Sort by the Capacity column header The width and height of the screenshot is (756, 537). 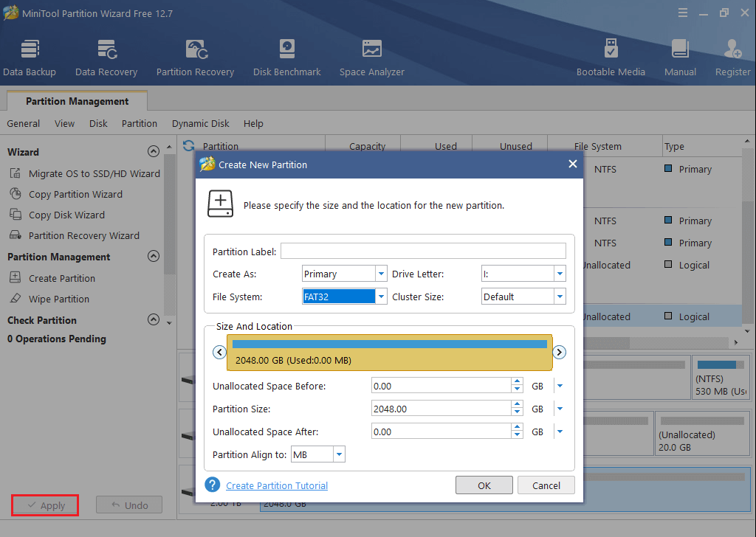(367, 146)
